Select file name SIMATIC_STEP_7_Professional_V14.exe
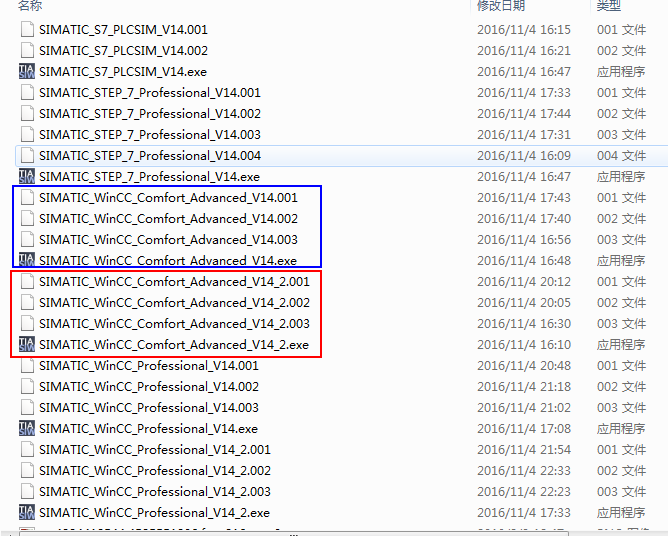This screenshot has height=536, width=668. coord(150,177)
